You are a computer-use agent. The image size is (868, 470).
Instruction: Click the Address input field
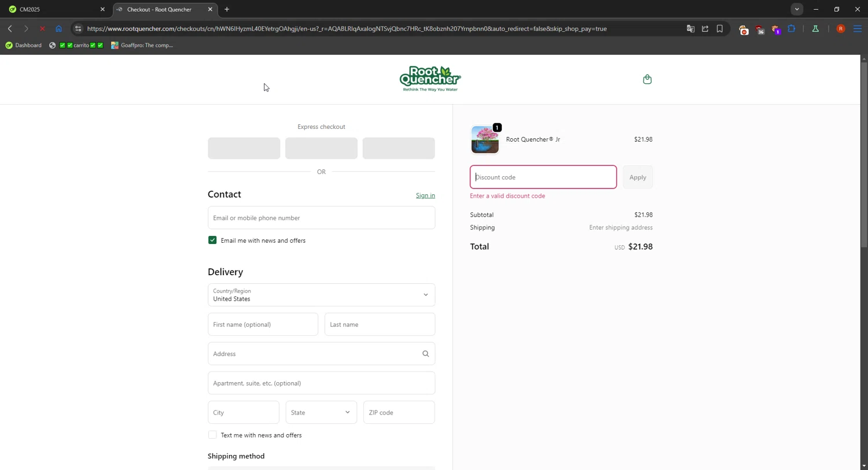coord(321,354)
